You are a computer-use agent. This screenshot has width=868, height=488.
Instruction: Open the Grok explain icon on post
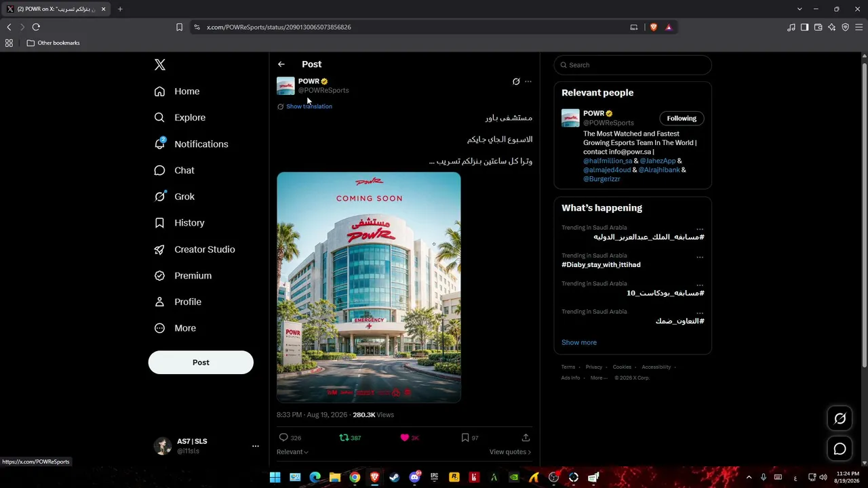coord(516,81)
